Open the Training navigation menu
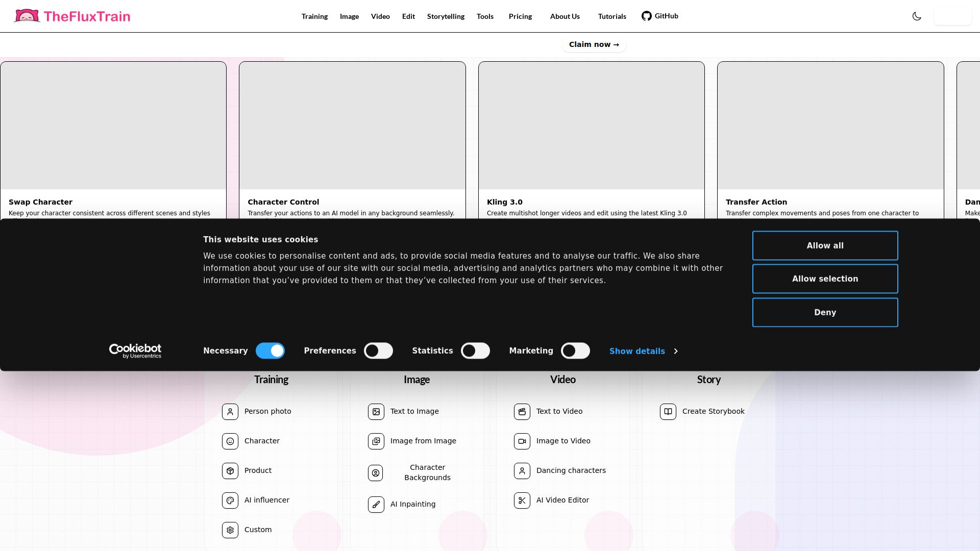 [x=314, y=16]
